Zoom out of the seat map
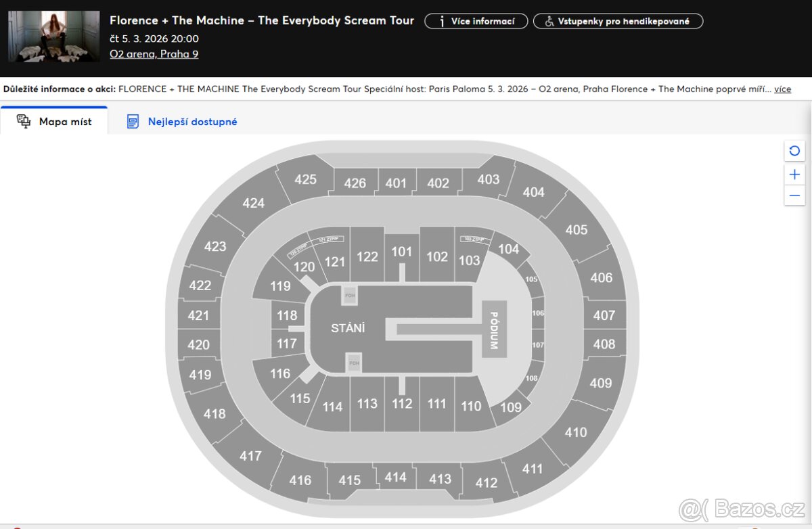This screenshot has width=812, height=529. [794, 196]
